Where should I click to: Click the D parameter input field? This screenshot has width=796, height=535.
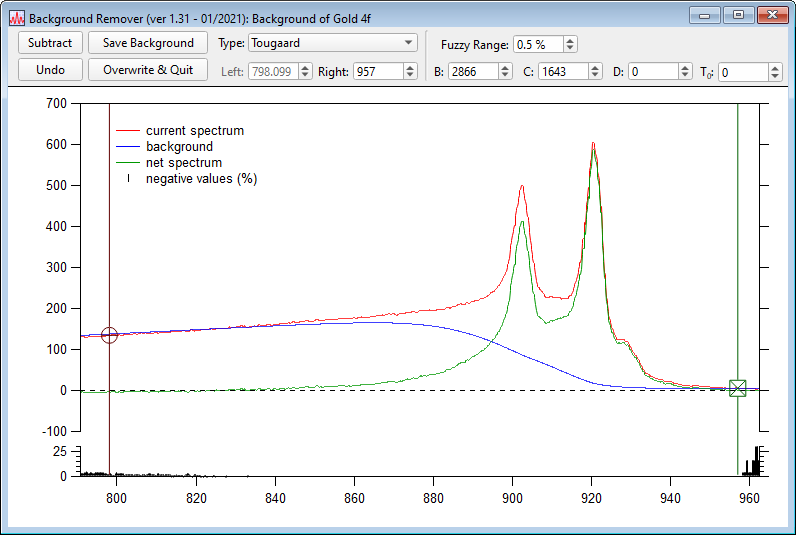[x=653, y=72]
